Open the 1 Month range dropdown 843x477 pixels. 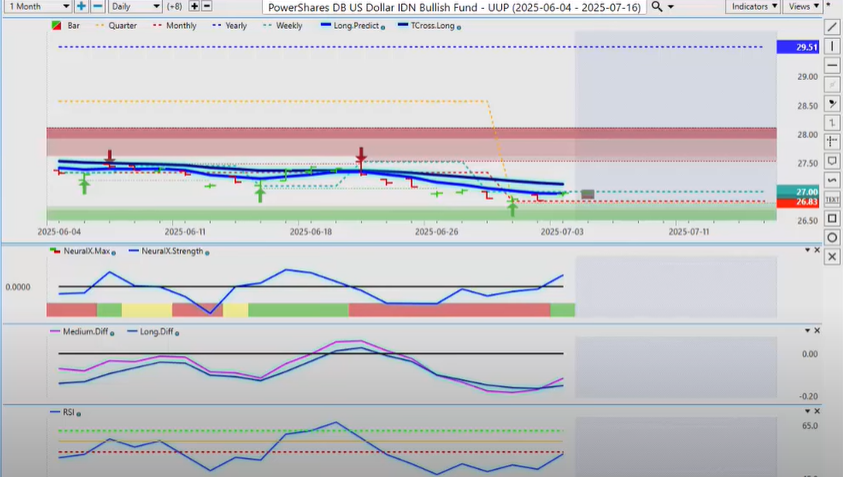click(38, 7)
